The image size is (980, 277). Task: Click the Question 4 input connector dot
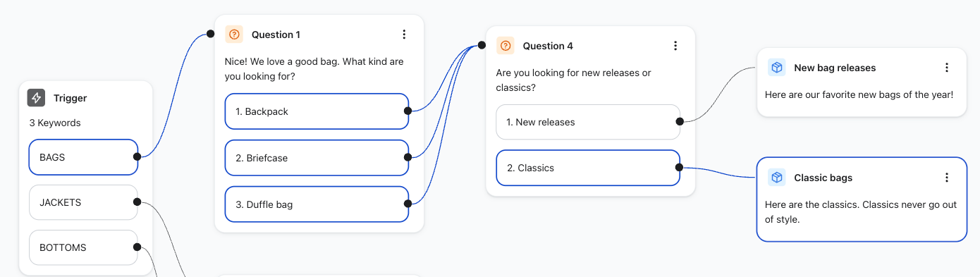pyautogui.click(x=482, y=45)
